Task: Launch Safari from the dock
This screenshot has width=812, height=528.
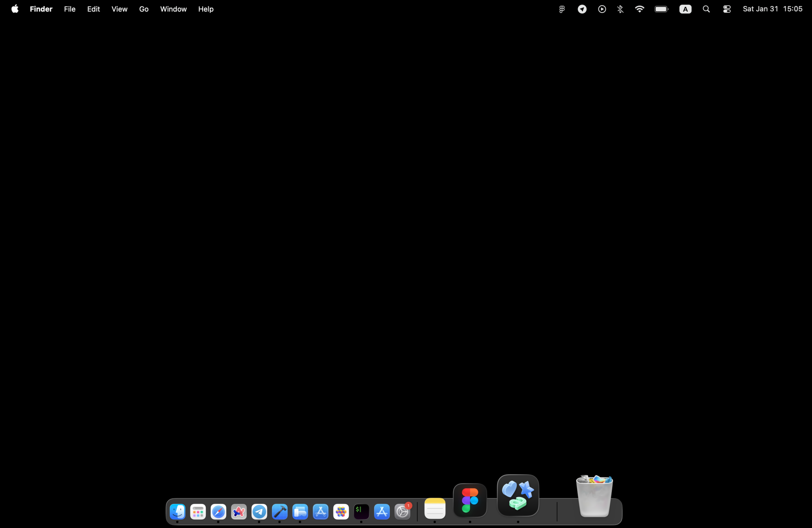Action: click(x=218, y=512)
